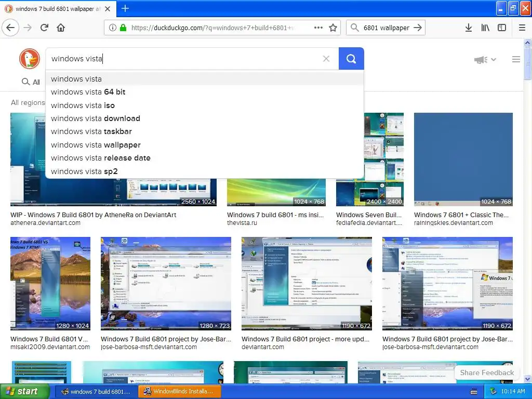Choose suggestion "windows vista download"
The width and height of the screenshot is (532, 399).
coord(205,118)
